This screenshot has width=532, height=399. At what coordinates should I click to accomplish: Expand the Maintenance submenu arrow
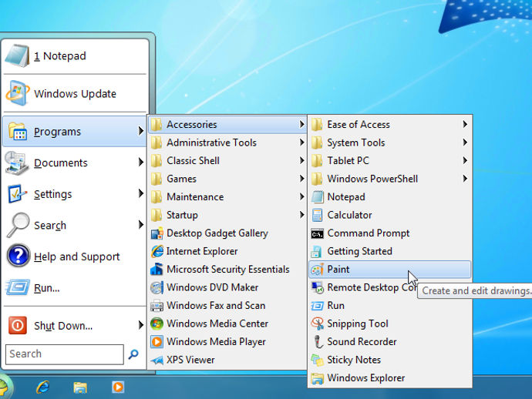pyautogui.click(x=301, y=196)
